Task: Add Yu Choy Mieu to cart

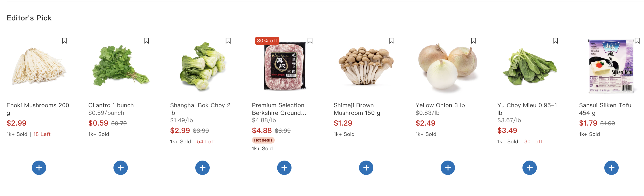Action: [529, 168]
